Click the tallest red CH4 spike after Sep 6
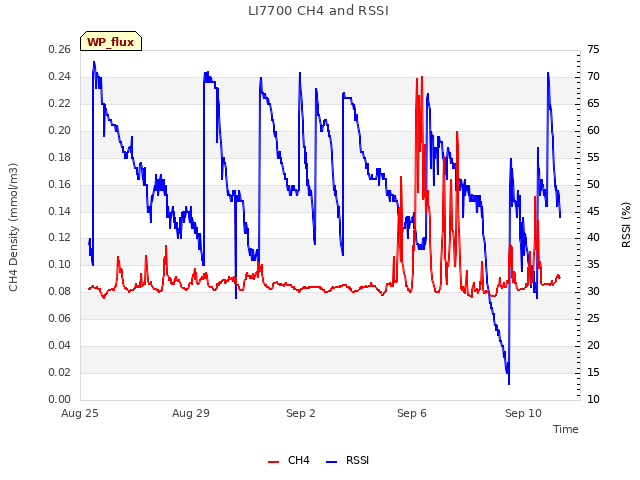 coord(422,78)
